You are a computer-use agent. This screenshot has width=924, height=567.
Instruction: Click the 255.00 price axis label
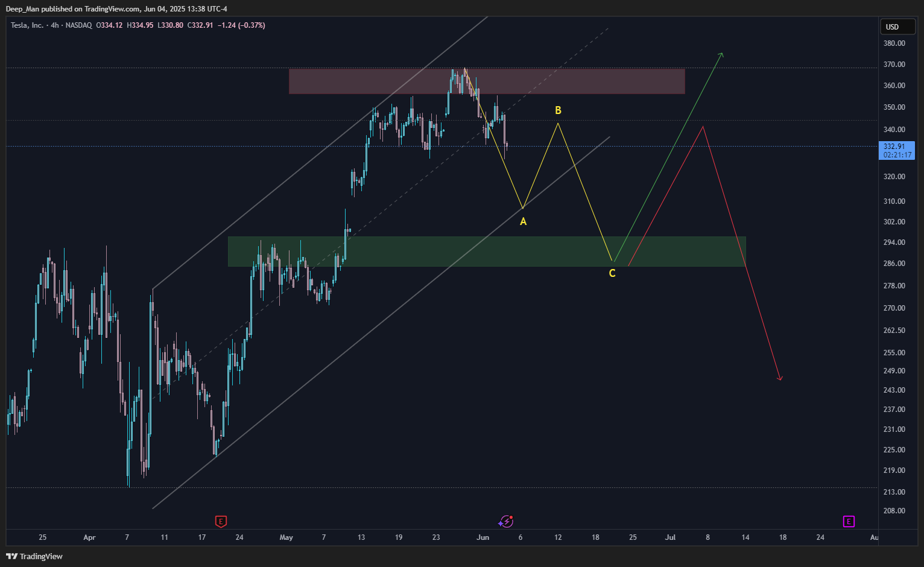(894, 353)
